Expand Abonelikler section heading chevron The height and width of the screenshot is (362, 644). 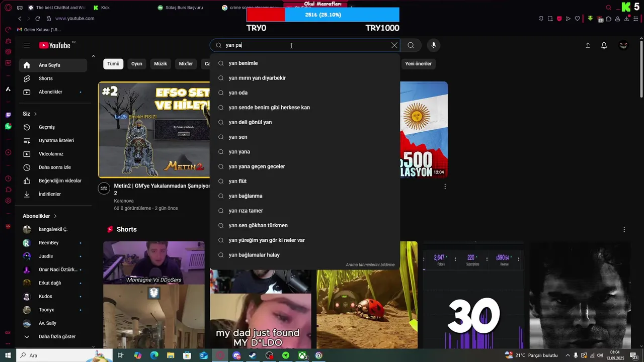[55, 216]
